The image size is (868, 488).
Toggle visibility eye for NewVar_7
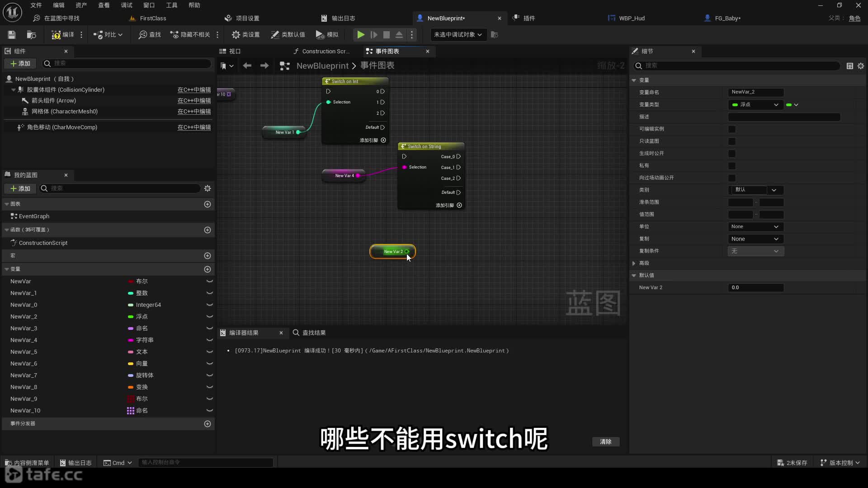coord(209,375)
